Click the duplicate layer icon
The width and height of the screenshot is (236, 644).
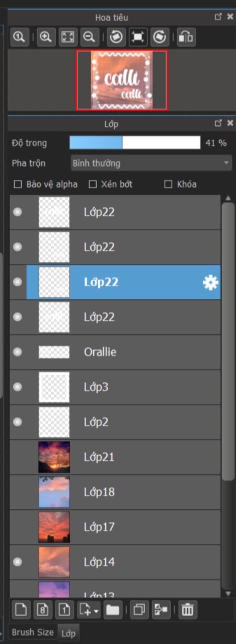(139, 609)
